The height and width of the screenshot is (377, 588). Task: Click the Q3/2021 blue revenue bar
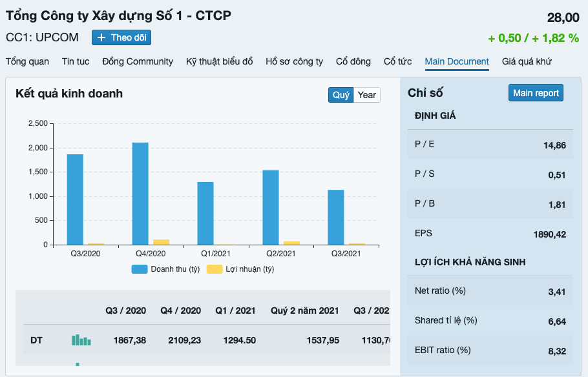(x=336, y=218)
